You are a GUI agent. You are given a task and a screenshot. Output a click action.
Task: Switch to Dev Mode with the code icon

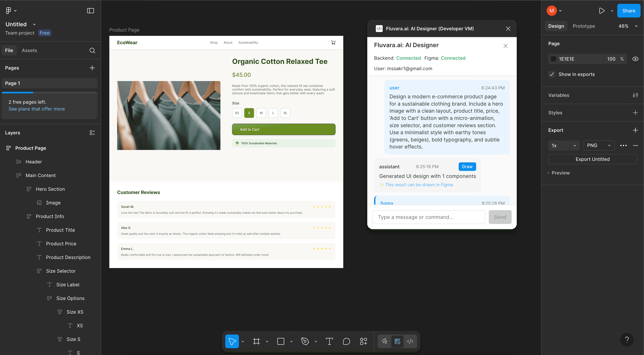pyautogui.click(x=410, y=341)
